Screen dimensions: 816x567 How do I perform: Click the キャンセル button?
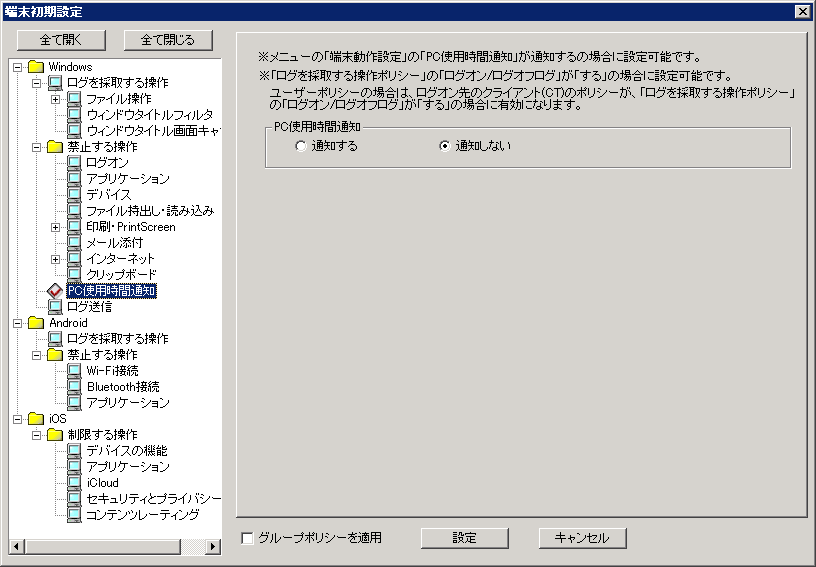(x=582, y=538)
